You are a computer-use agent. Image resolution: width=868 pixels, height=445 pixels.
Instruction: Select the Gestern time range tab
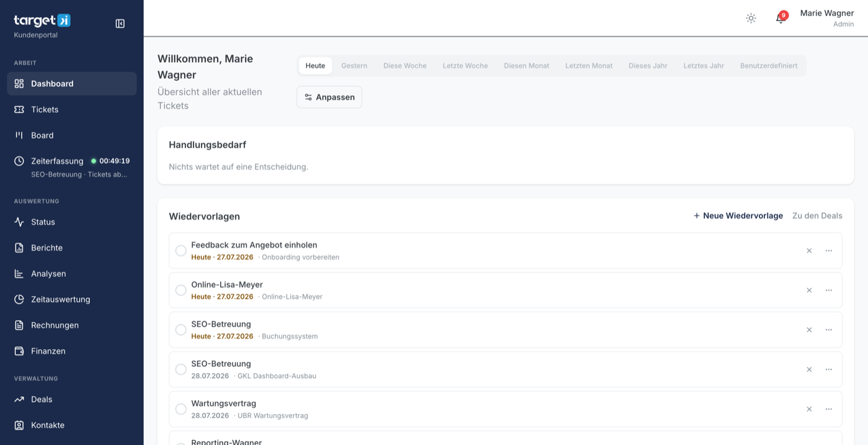354,66
